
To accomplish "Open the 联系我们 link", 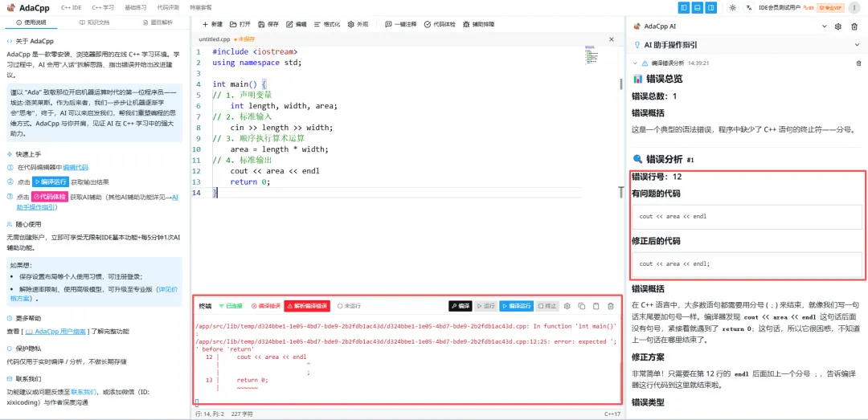I will (83, 392).
